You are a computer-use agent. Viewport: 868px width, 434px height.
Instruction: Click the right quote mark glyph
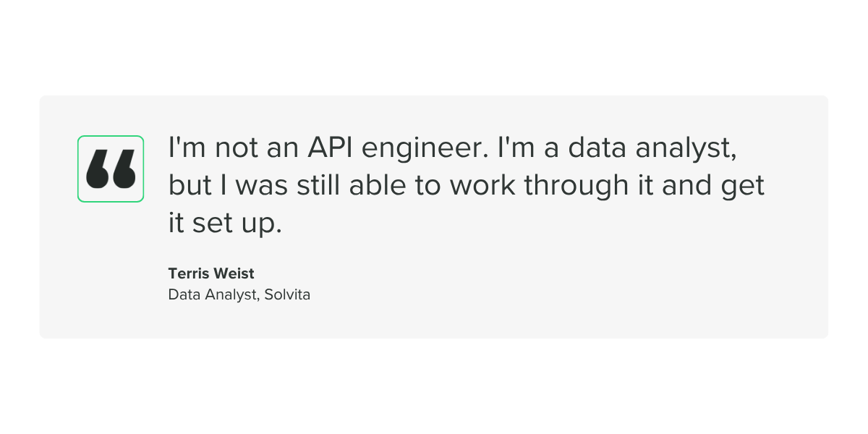pyautogui.click(x=124, y=170)
